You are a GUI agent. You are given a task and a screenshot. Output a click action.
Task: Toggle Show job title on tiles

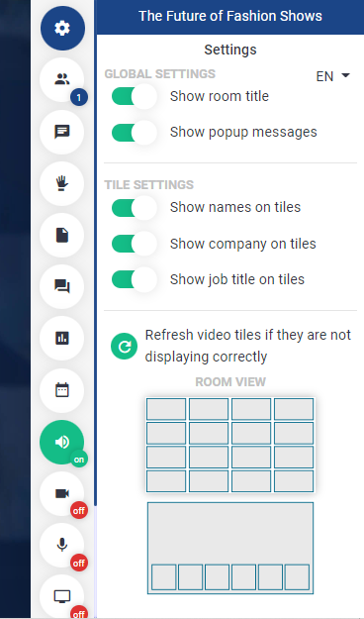click(135, 279)
